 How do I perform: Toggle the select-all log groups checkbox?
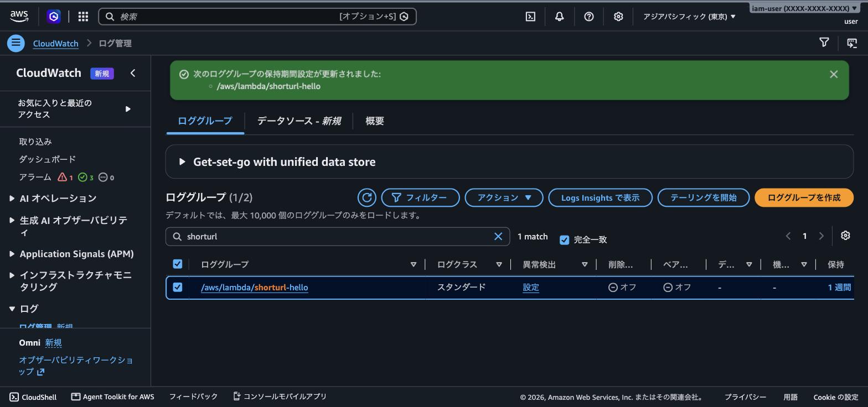[178, 264]
